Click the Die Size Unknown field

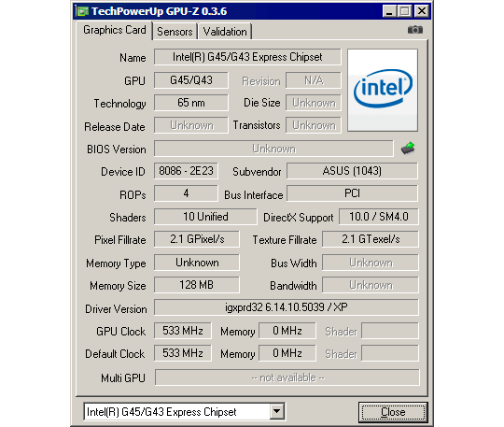tap(314, 103)
